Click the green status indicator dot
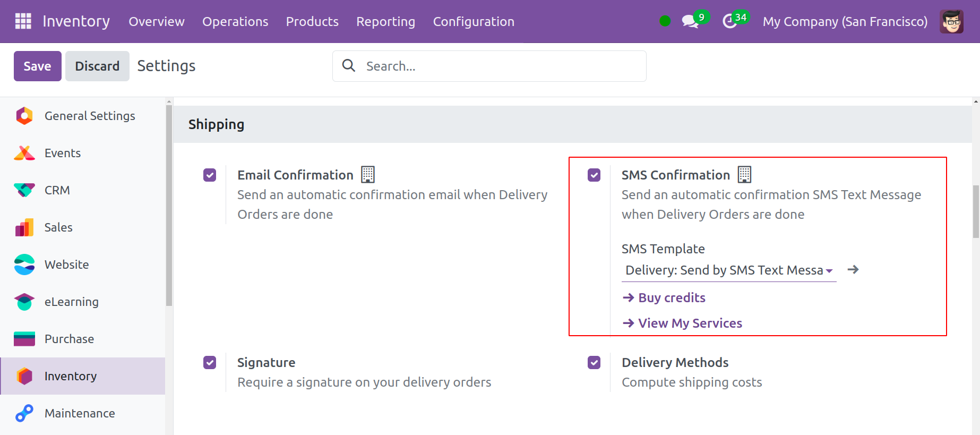 [x=665, y=21]
